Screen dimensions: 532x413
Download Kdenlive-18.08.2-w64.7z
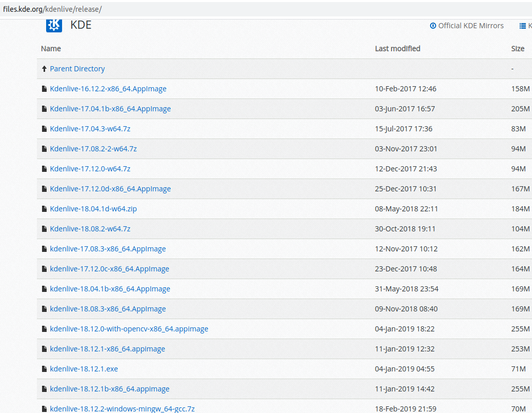(x=90, y=229)
